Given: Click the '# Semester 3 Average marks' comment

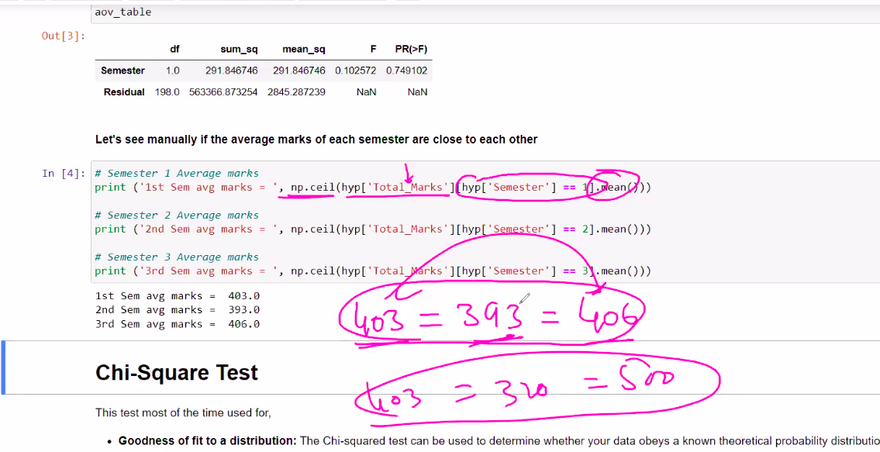Looking at the screenshot, I should click(x=176, y=257).
